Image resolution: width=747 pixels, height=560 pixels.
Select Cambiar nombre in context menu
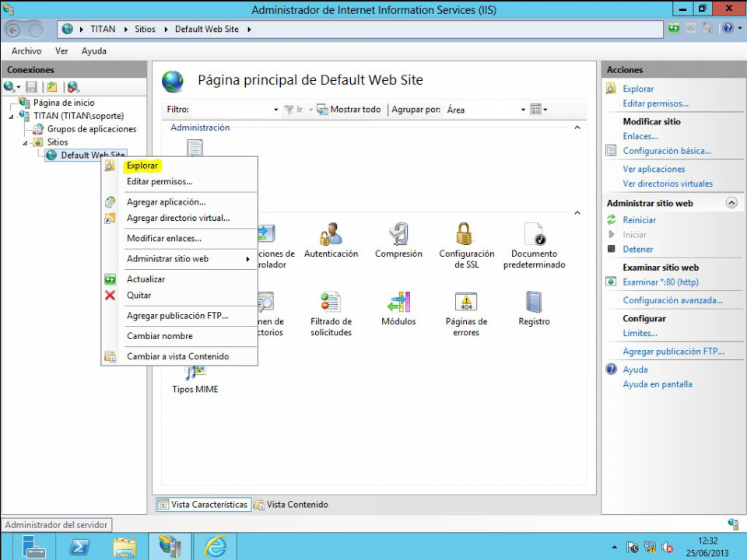pyautogui.click(x=160, y=336)
